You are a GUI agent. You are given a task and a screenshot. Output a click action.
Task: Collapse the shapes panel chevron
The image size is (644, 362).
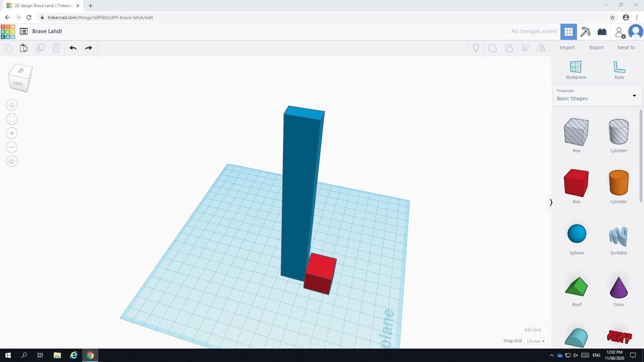pyautogui.click(x=551, y=202)
